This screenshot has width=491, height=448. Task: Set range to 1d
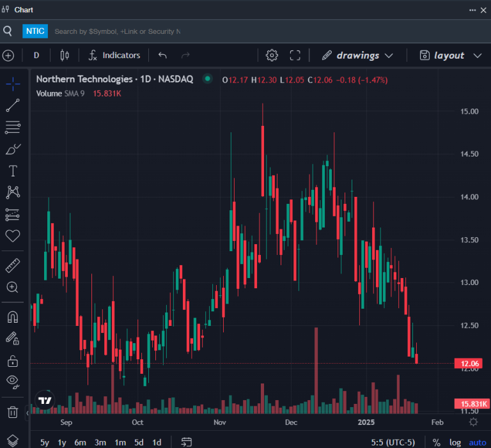coord(157,442)
